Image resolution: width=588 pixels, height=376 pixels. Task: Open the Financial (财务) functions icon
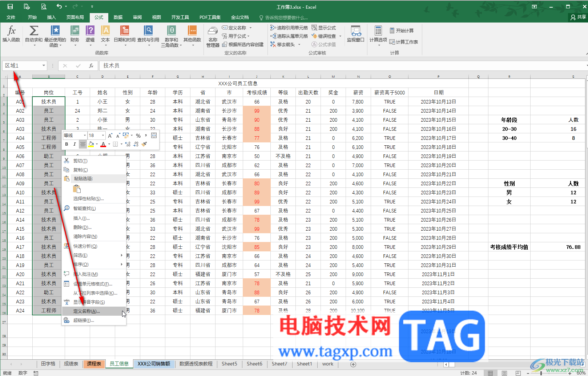pyautogui.click(x=75, y=31)
